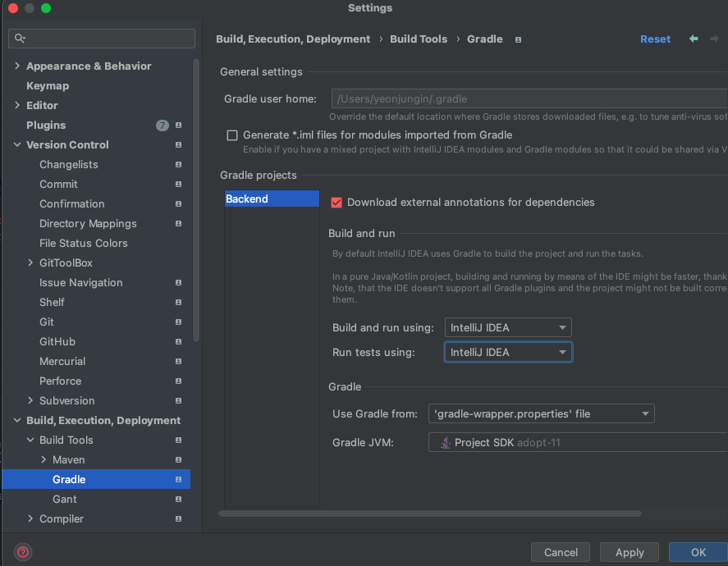Click the search magnifier icon in settings
This screenshot has height=566, width=728.
(20, 38)
